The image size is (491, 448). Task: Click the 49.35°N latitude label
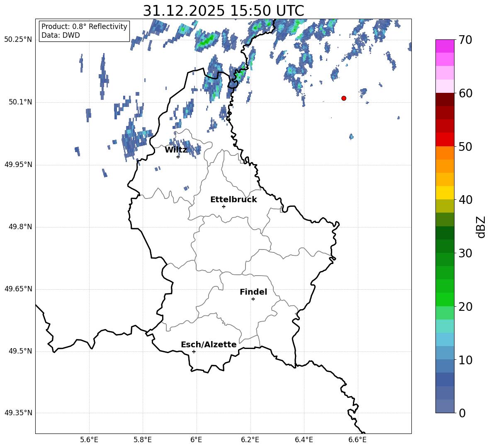(18, 413)
